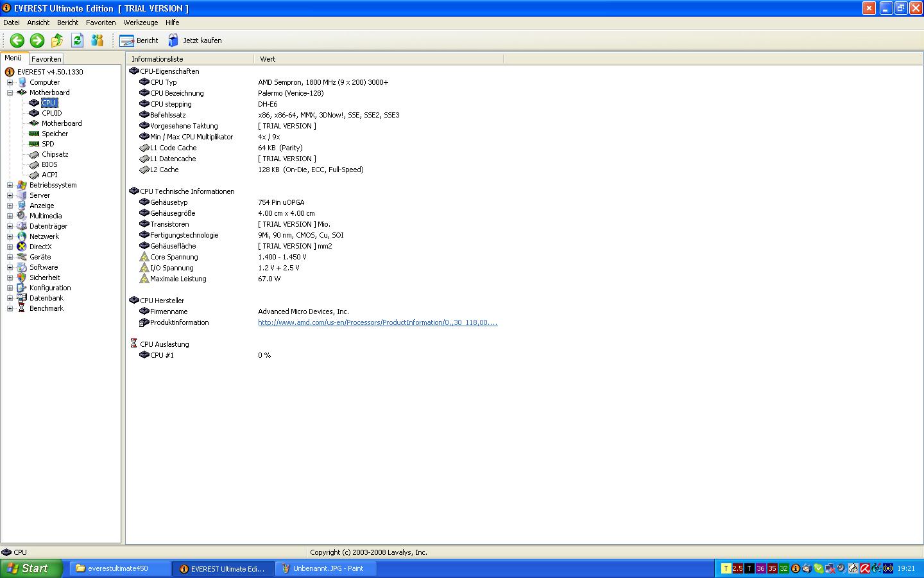The height and width of the screenshot is (578, 924).
Task: Expand the Datenträger tree node
Action: coord(10,226)
